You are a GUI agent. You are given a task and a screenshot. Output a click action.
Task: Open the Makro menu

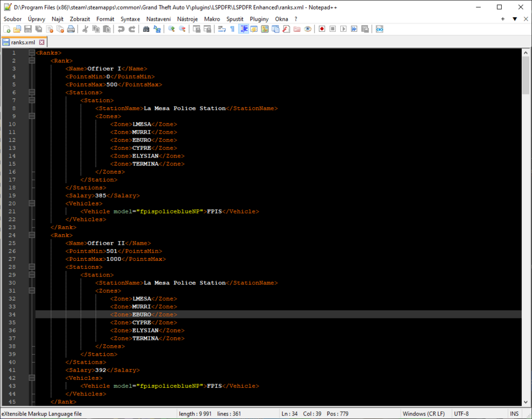[212, 18]
